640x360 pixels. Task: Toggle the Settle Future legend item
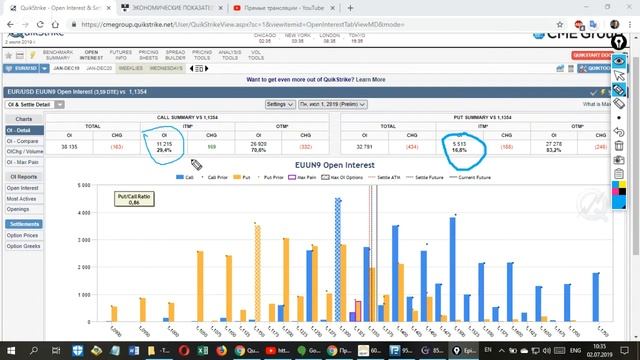tap(424, 178)
